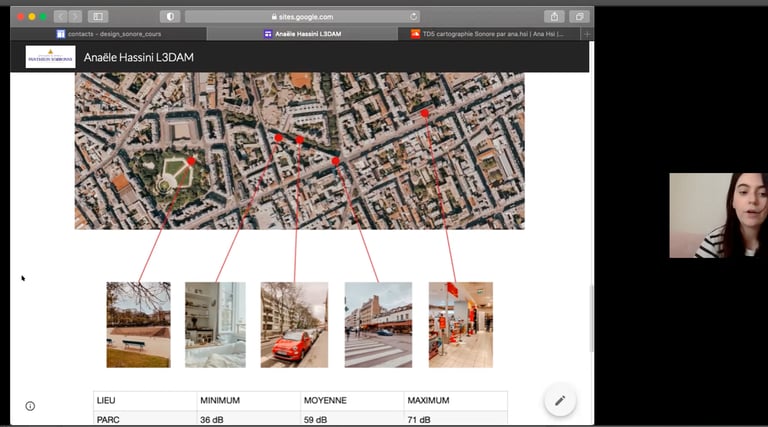Screen dimensions: 768x427
Task: Click the yellow minimize window button
Action: pyautogui.click(x=32, y=17)
